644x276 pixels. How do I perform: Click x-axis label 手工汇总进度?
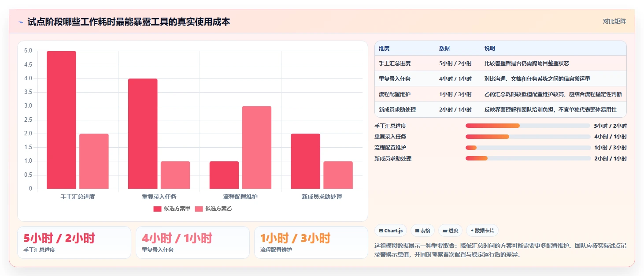coord(78,197)
